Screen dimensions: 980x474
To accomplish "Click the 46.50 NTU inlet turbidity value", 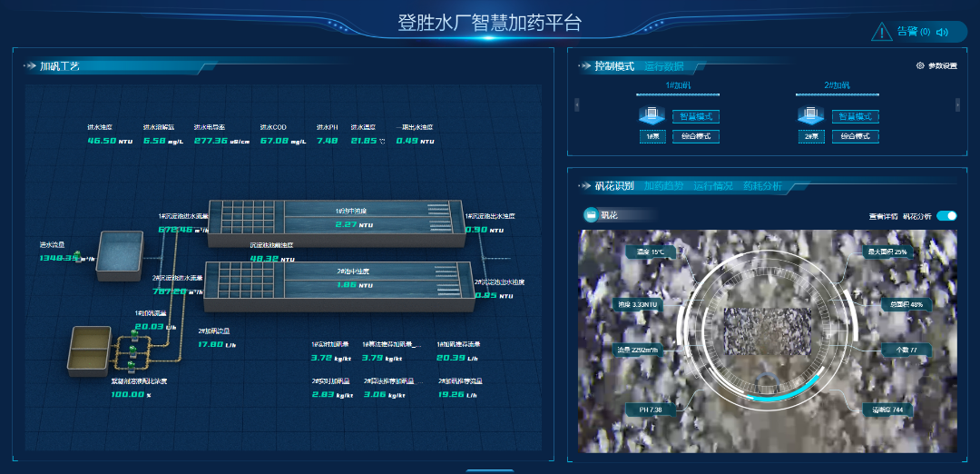I will click(x=110, y=142).
